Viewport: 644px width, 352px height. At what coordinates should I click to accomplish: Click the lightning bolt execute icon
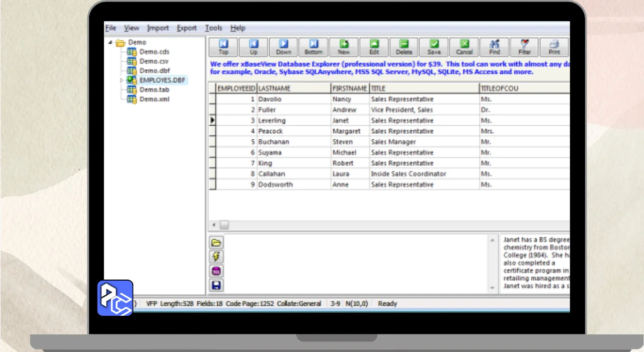216,257
